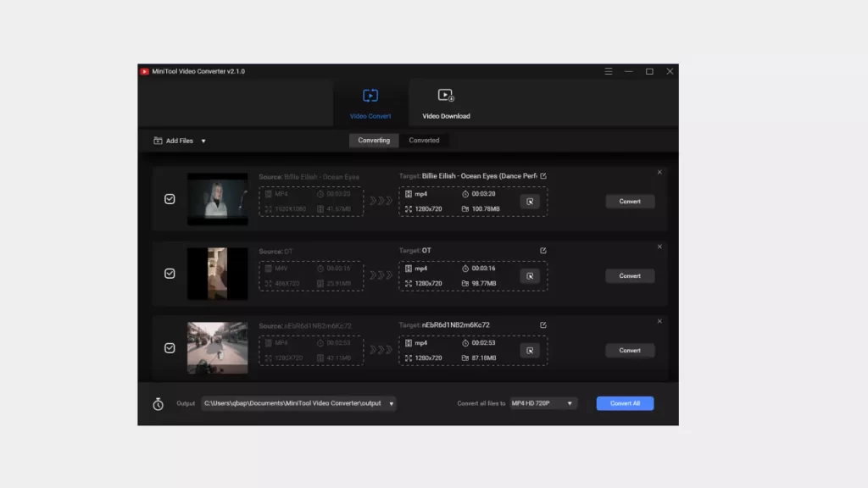Maximize the MiniTool Video Converter window

[x=649, y=71]
